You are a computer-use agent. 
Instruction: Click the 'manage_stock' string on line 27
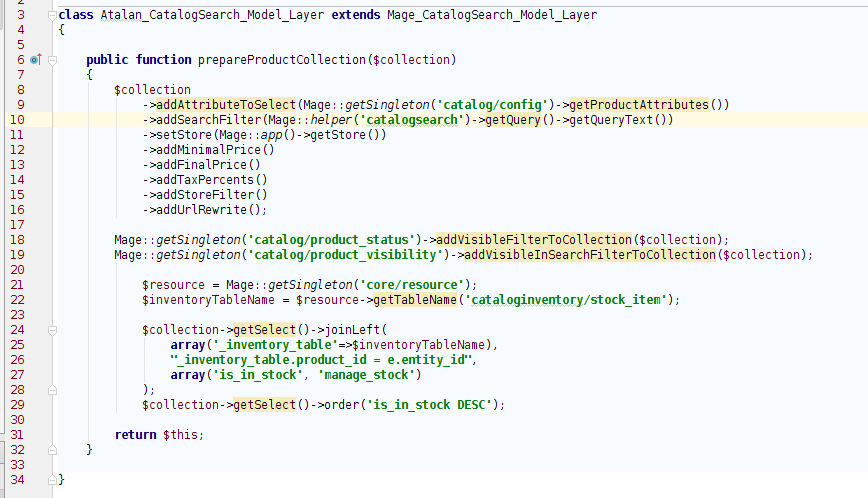point(366,375)
